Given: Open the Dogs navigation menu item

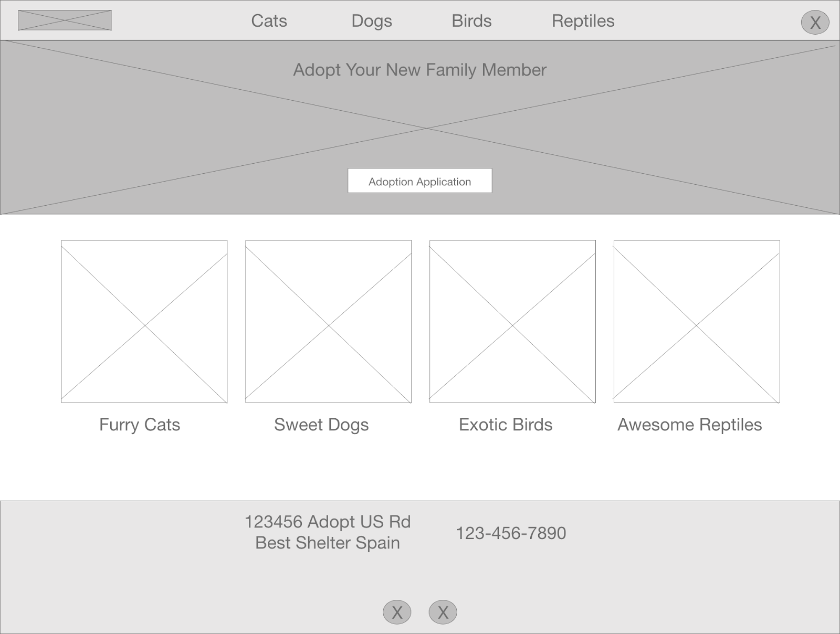Looking at the screenshot, I should tap(371, 21).
